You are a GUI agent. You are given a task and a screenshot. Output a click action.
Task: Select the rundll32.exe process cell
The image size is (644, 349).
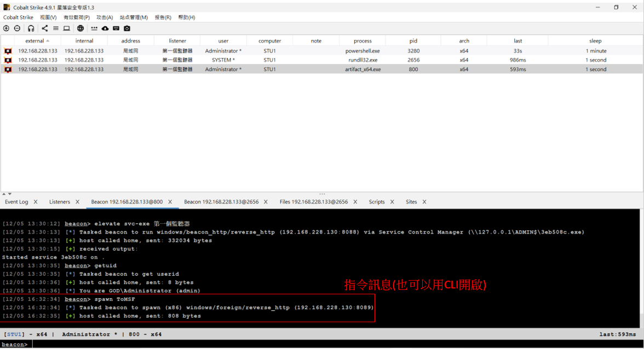click(x=363, y=60)
